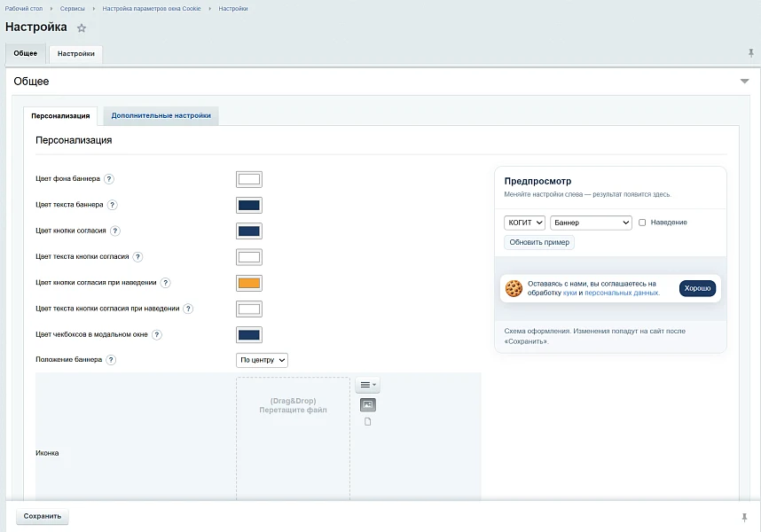Open help for Цвет фона баннера
Image resolution: width=761 pixels, height=532 pixels.
click(x=109, y=179)
